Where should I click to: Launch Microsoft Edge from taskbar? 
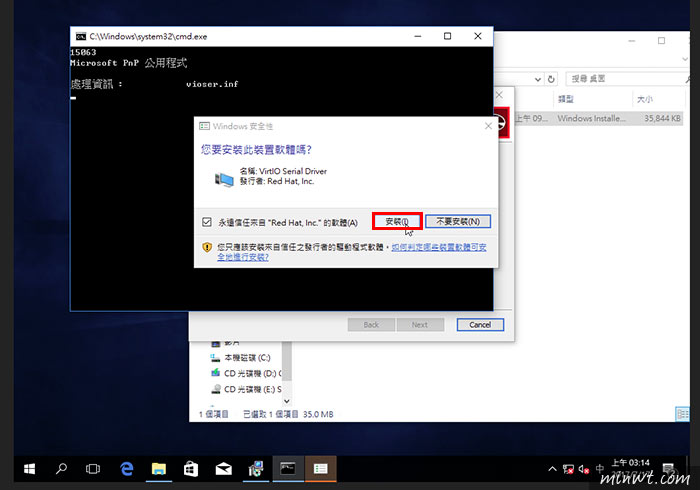127,469
